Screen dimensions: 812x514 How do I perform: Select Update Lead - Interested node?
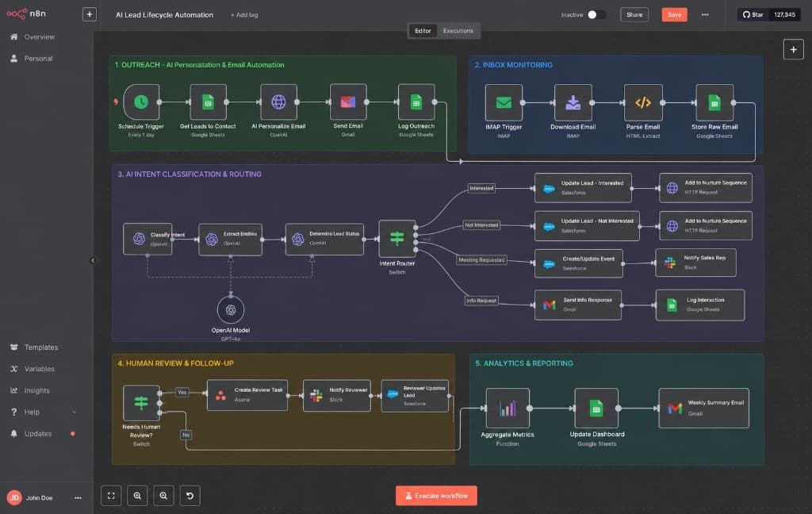[583, 187]
